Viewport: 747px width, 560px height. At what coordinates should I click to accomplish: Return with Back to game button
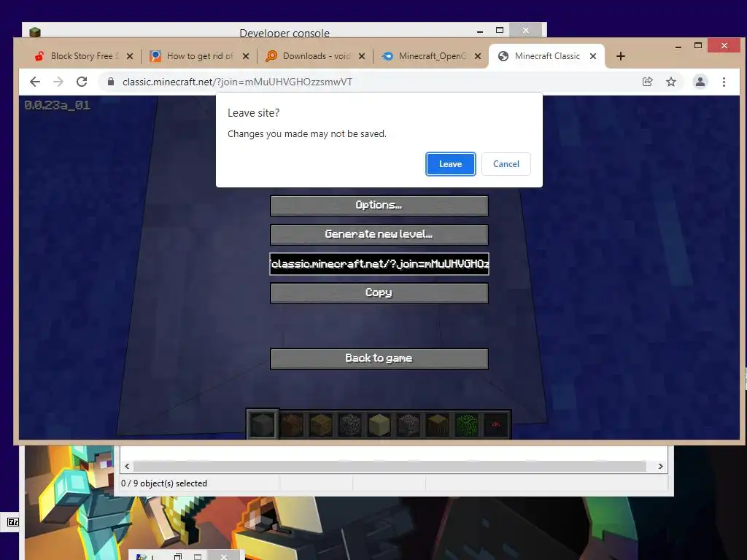pos(379,359)
